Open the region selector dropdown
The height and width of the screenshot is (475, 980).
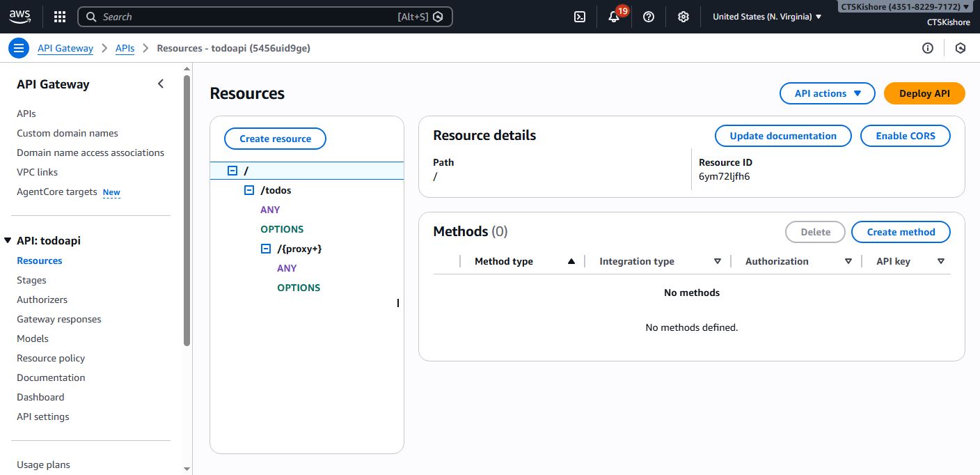point(767,17)
